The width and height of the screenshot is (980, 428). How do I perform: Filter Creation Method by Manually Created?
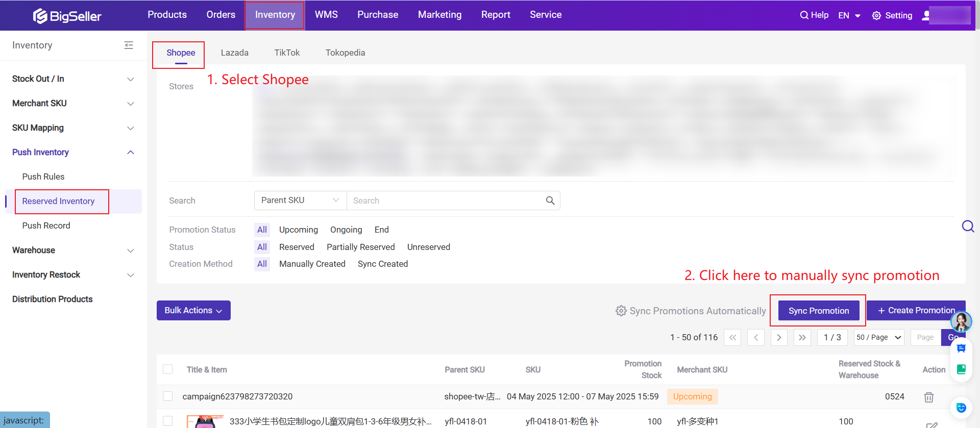[312, 264]
